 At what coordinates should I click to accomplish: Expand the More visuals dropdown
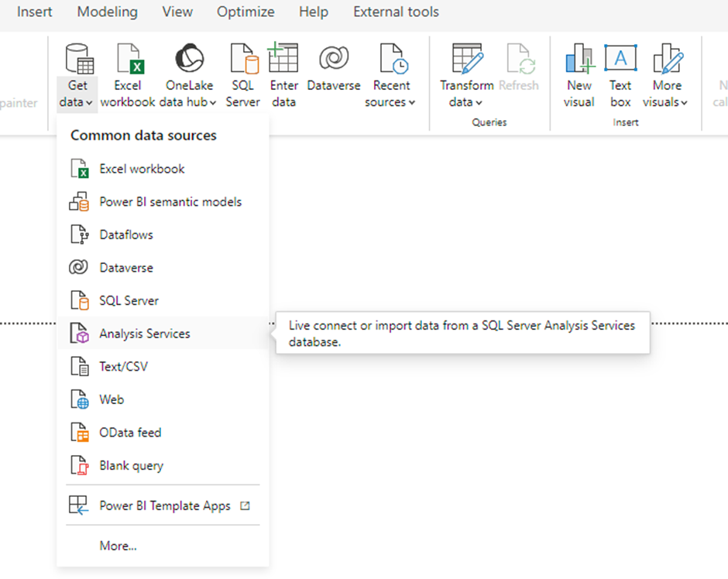(x=685, y=102)
